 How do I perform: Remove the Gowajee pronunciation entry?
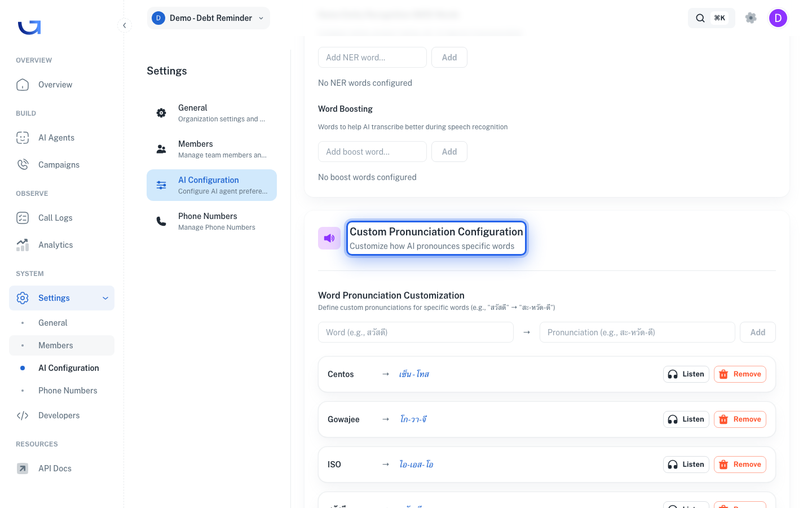(x=740, y=419)
